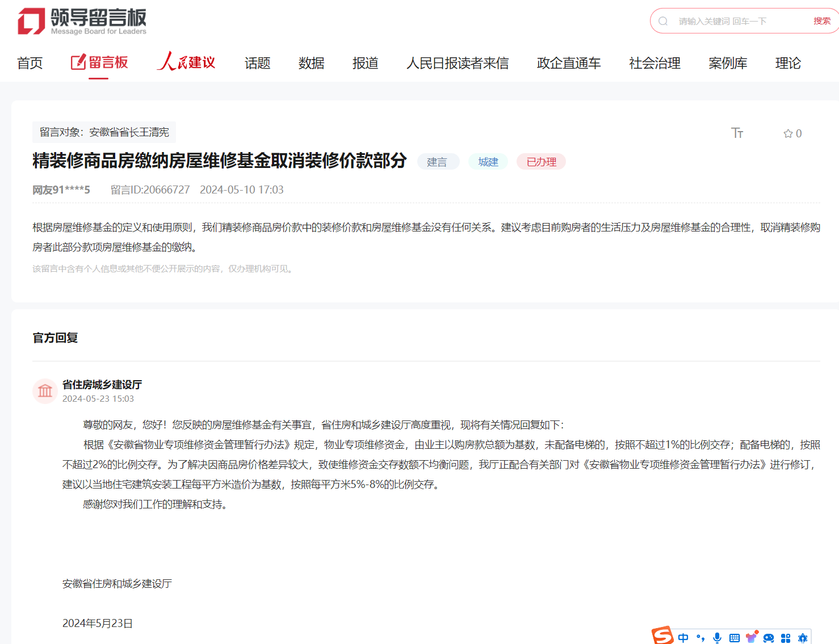
Task: Open the 报道 navigation tab
Action: point(366,63)
